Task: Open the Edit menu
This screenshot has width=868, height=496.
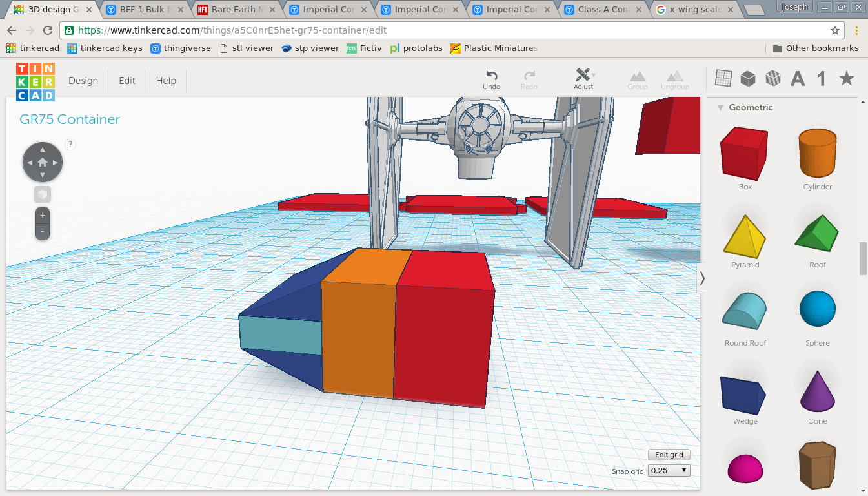Action: pyautogui.click(x=127, y=81)
